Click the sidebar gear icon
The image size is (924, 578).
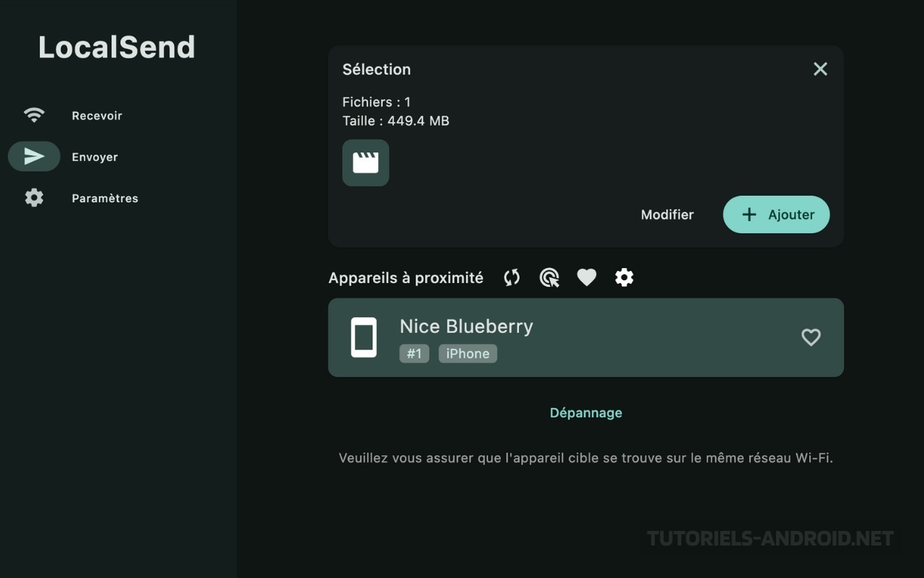34,198
